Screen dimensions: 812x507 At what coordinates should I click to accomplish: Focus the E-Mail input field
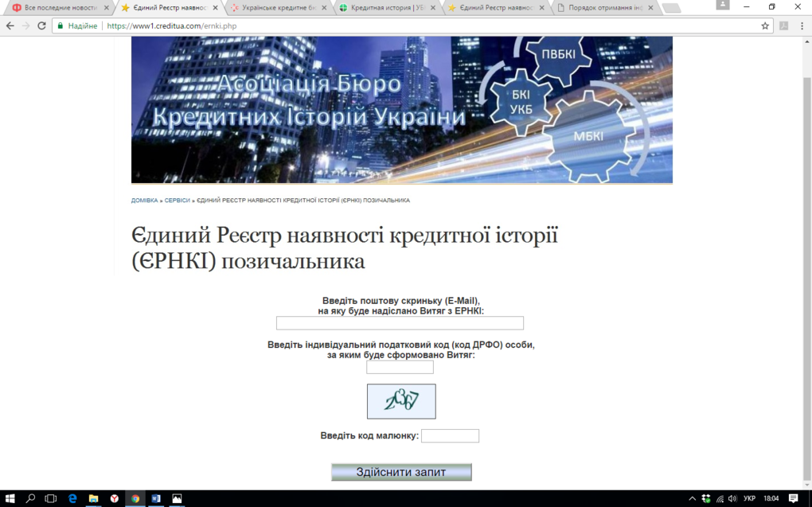400,323
